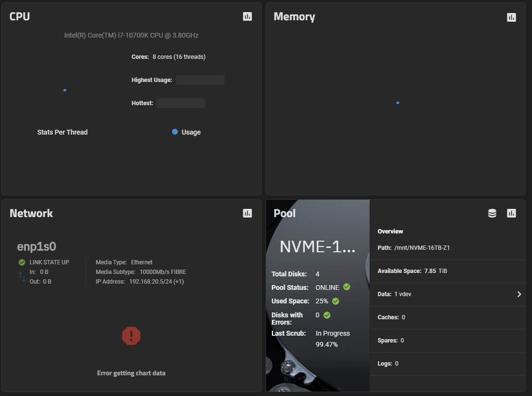
Task: Expand the Data 1 vdev chevron
Action: [x=519, y=294]
